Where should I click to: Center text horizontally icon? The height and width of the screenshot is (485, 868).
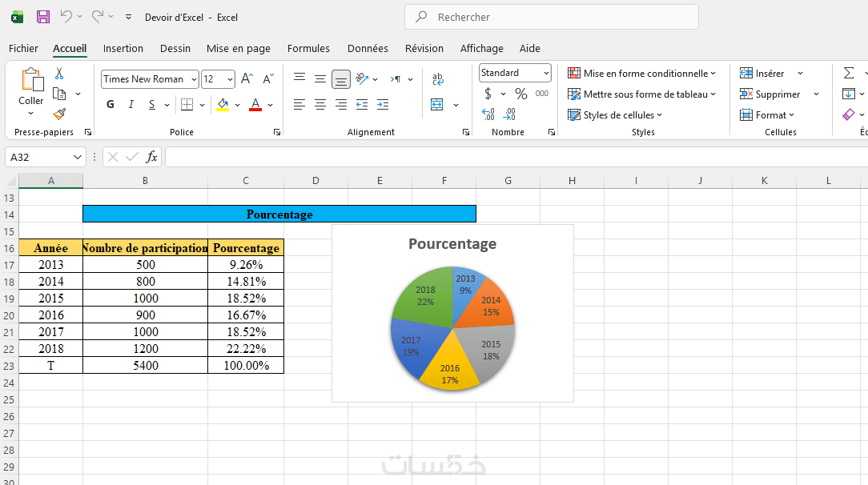(320, 105)
